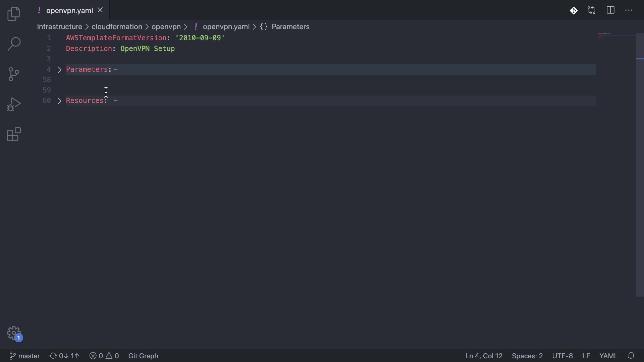The height and width of the screenshot is (362, 644).
Task: Click the Open Changes compare icon
Action: tap(592, 11)
